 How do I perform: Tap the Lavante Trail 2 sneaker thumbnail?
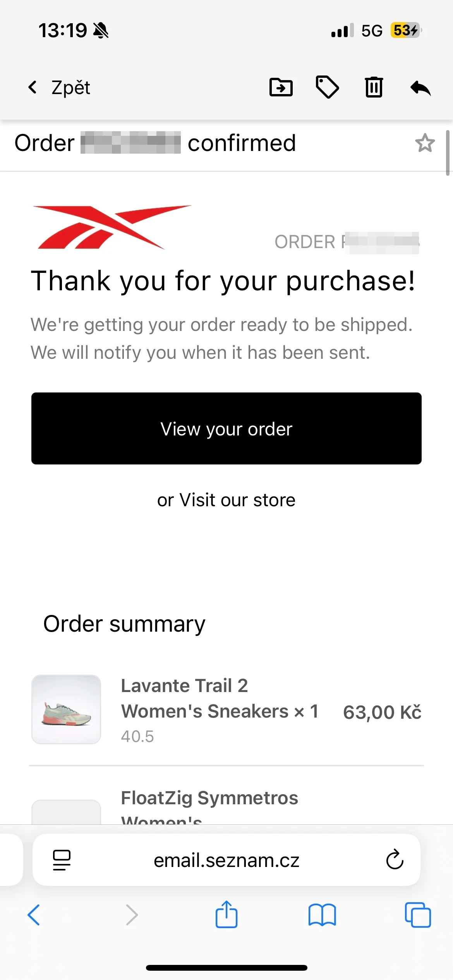(66, 709)
